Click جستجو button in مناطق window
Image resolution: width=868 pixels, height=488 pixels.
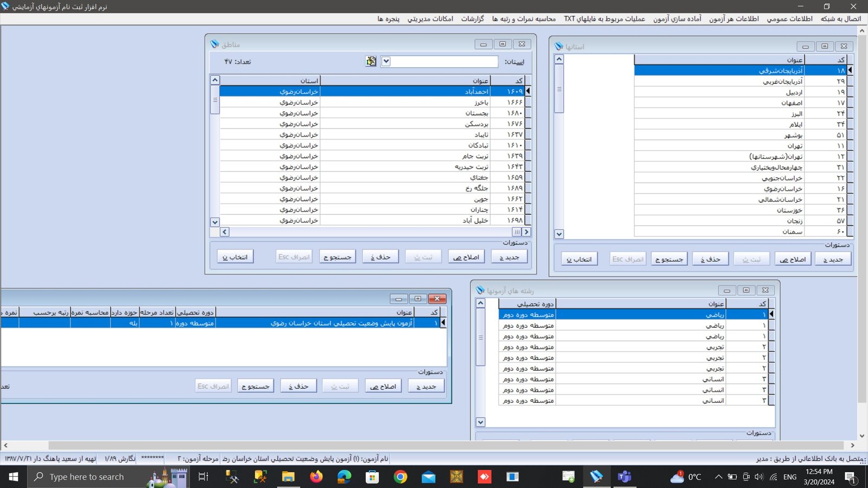337,257
